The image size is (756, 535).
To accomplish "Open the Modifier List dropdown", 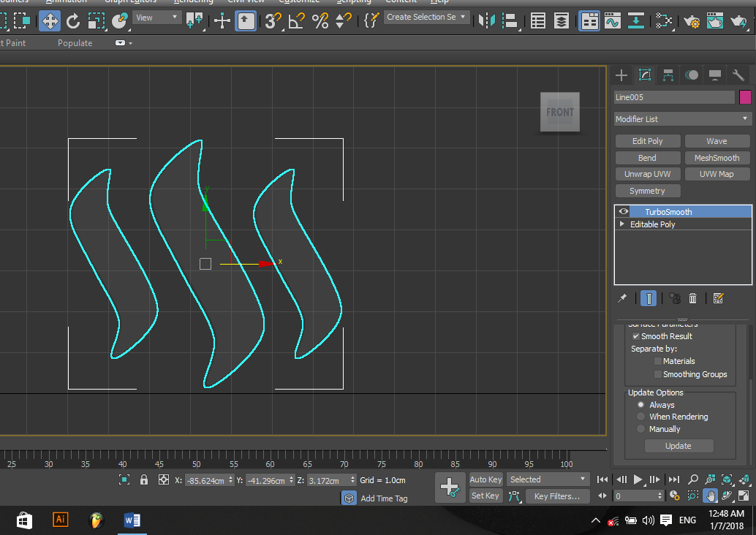I will [682, 118].
